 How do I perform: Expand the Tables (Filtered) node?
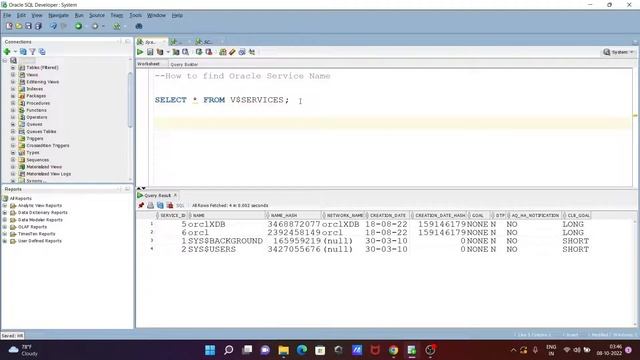pos(13,67)
